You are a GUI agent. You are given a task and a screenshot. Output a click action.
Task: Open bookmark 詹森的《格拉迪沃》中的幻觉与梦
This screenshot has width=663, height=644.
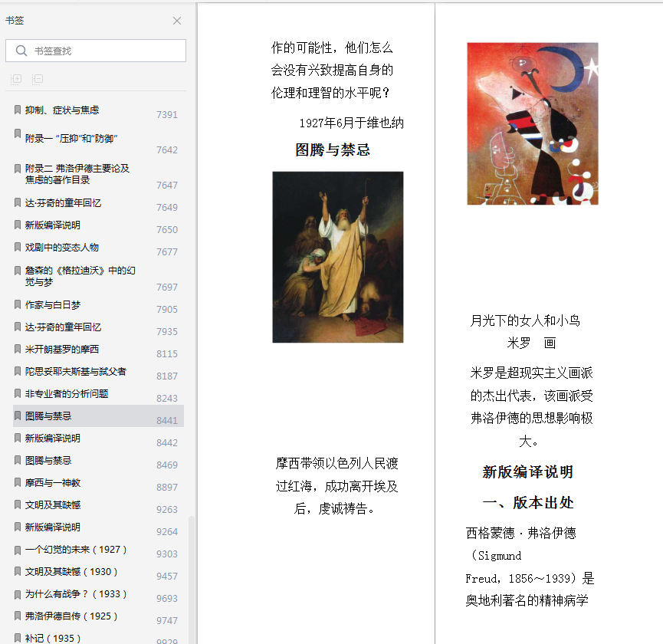(x=80, y=276)
